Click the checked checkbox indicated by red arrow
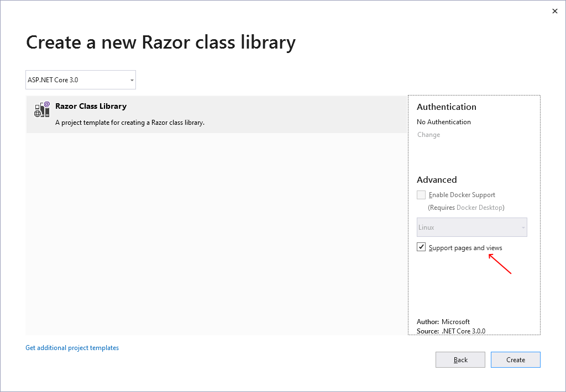 click(x=421, y=247)
